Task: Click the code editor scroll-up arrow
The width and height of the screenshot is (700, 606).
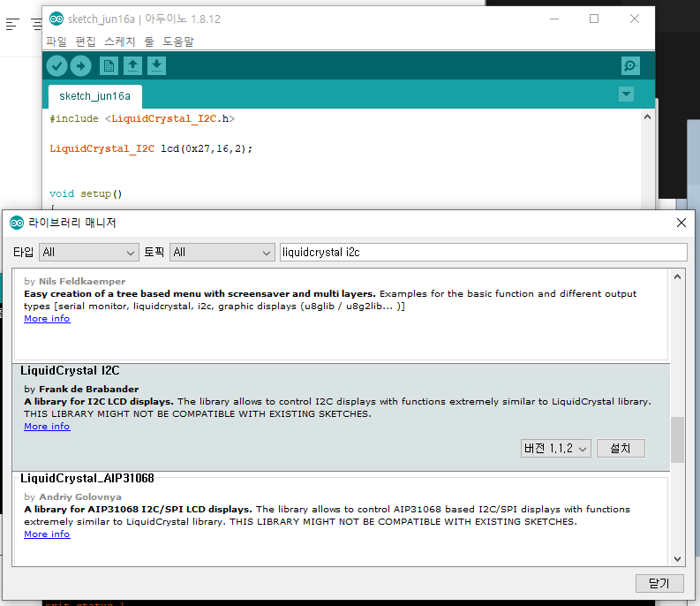Action: tap(647, 117)
